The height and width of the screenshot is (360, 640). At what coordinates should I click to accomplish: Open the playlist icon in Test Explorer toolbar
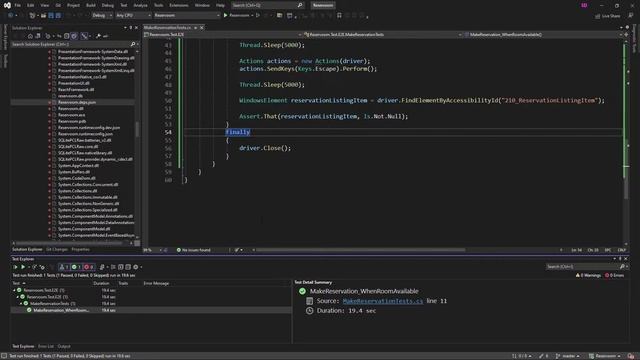coord(102,267)
